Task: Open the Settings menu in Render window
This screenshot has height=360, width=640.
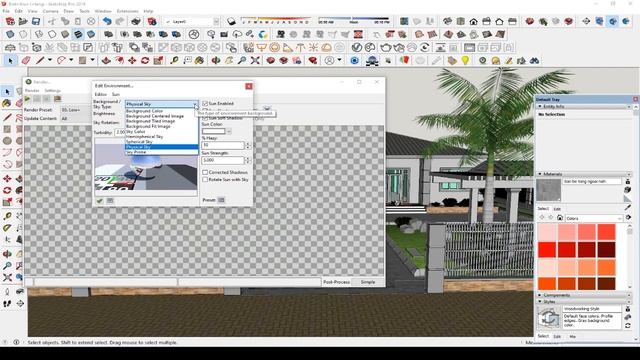Action: coord(53,91)
